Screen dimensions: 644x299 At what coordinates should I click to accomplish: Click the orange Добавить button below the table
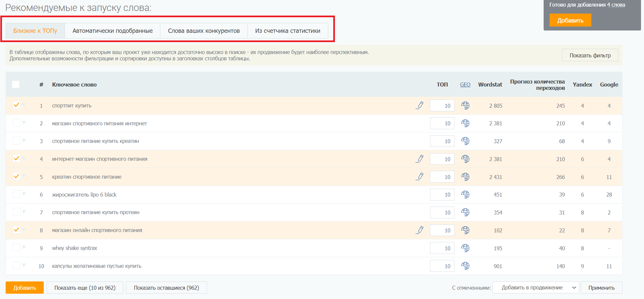point(25,288)
